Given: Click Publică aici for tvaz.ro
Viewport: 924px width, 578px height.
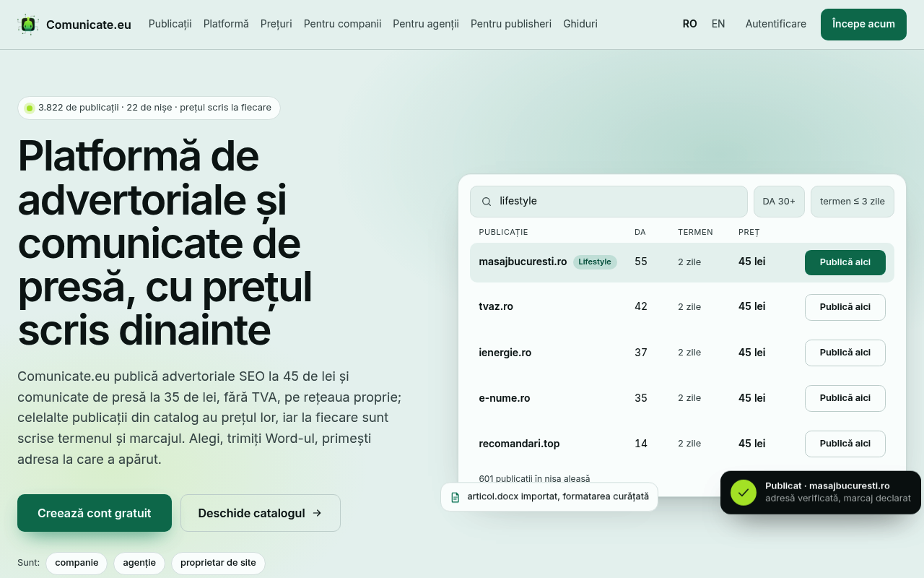Looking at the screenshot, I should tap(845, 307).
